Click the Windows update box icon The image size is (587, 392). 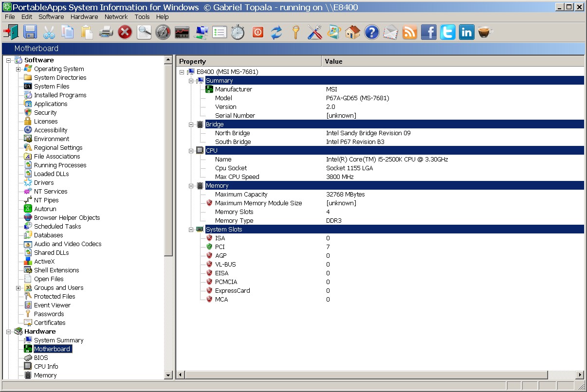[x=333, y=32]
